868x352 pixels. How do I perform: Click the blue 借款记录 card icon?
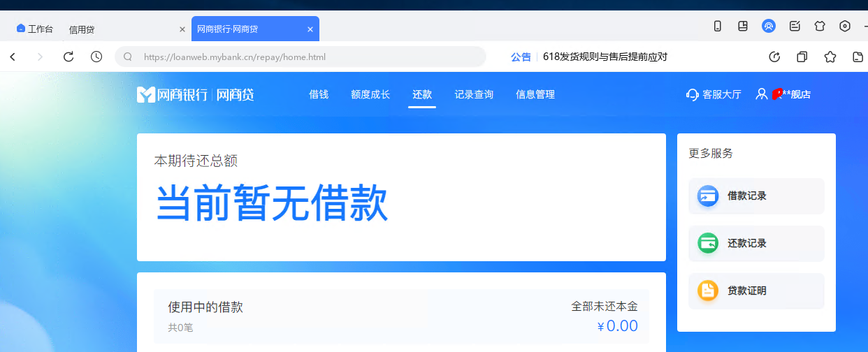coord(708,196)
